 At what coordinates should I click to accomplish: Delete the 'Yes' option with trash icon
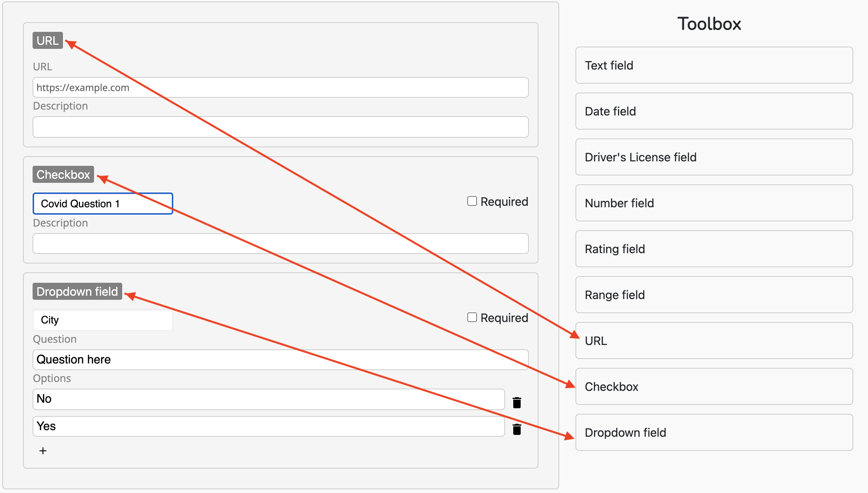coord(517,429)
